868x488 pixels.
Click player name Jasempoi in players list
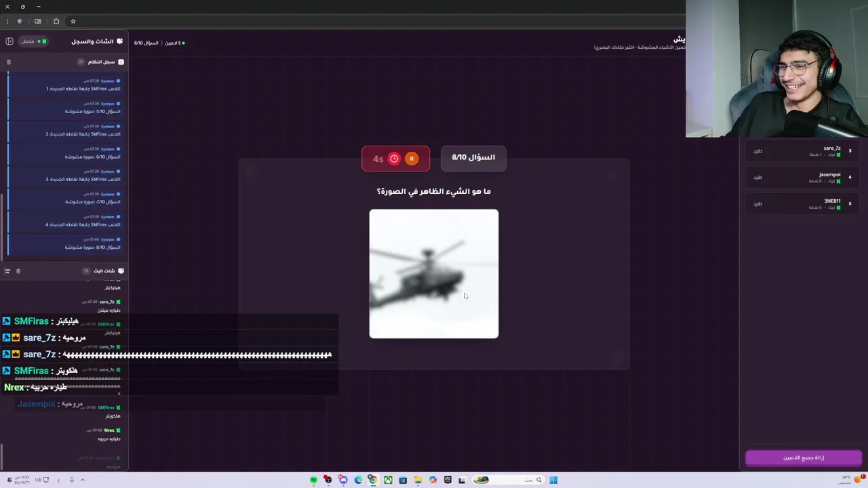click(829, 175)
